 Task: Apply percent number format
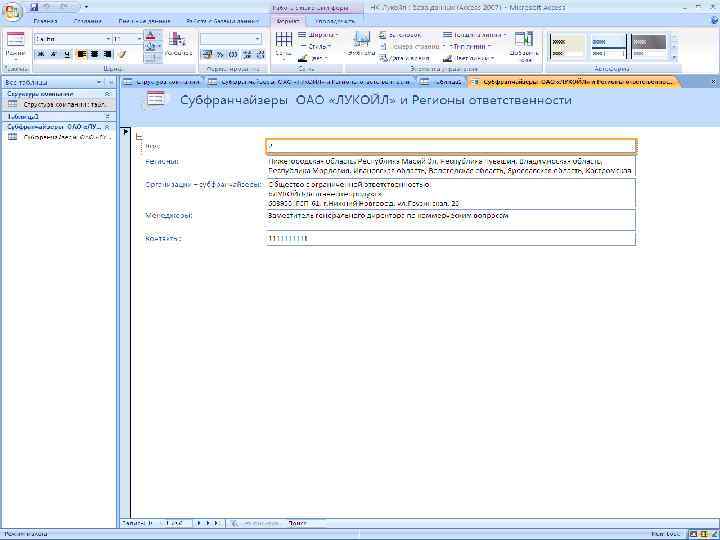pos(220,54)
